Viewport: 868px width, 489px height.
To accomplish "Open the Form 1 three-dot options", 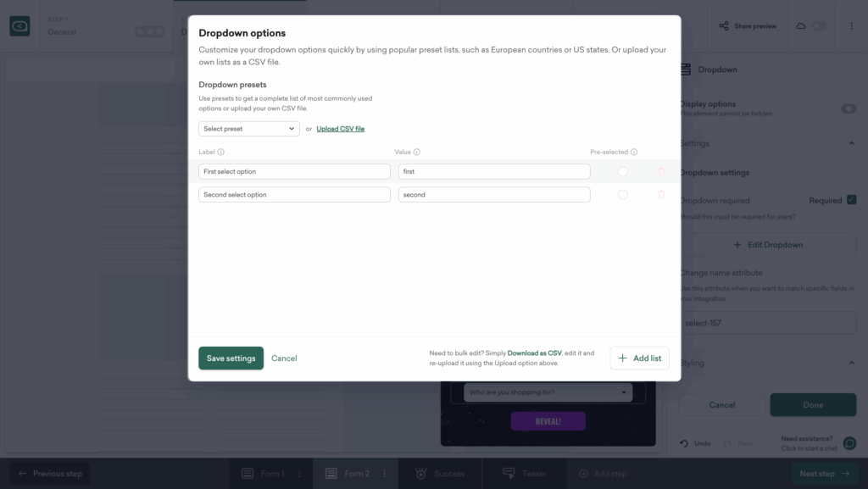I will click(299, 474).
